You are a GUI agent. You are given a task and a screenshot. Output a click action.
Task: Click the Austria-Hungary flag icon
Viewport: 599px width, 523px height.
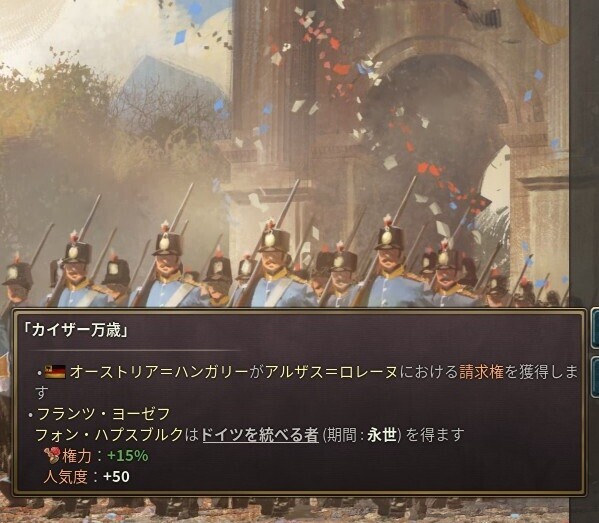click(55, 372)
